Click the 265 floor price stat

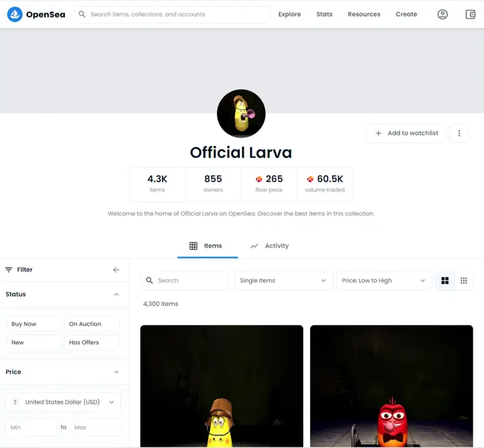[x=269, y=184]
